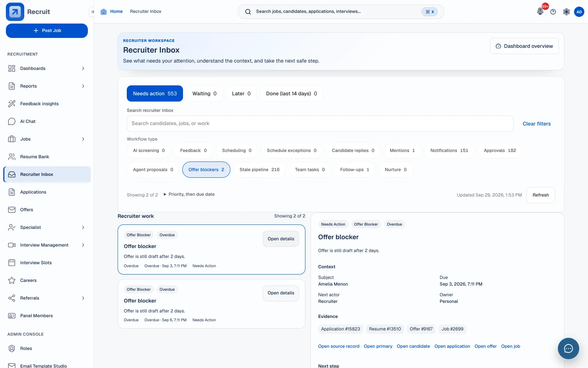Toggle the Scheduling workflow filter
This screenshot has height=368, width=588.
tap(237, 151)
